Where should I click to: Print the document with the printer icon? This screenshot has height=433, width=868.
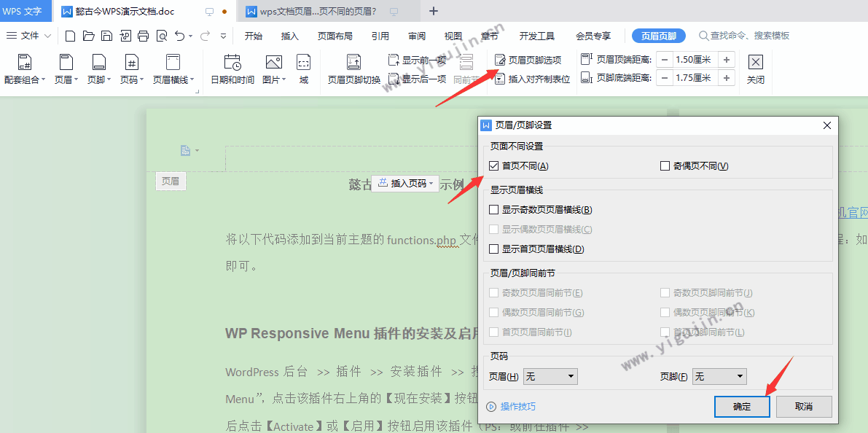coord(144,36)
